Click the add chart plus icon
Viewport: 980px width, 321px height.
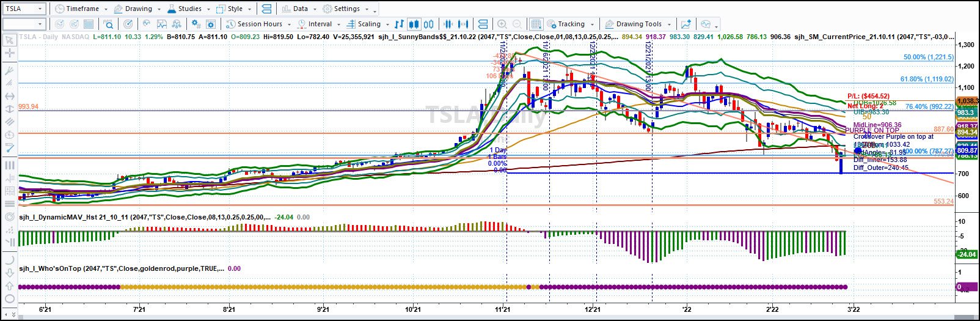point(686,24)
